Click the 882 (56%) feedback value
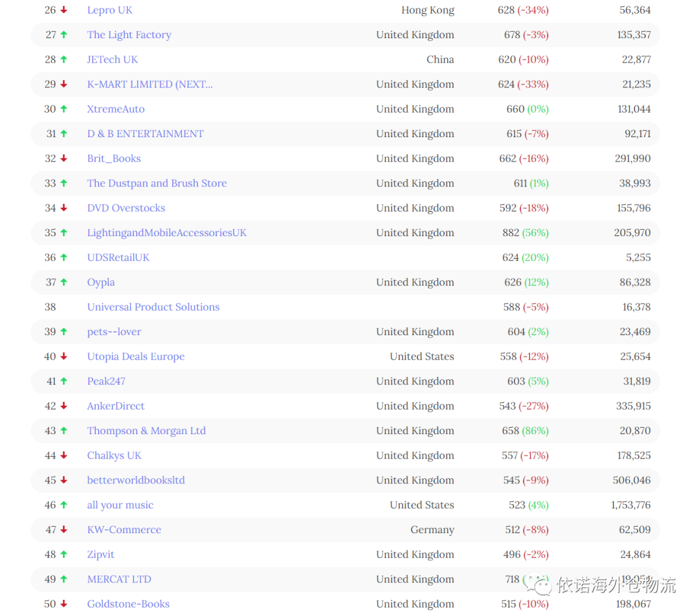 click(525, 233)
